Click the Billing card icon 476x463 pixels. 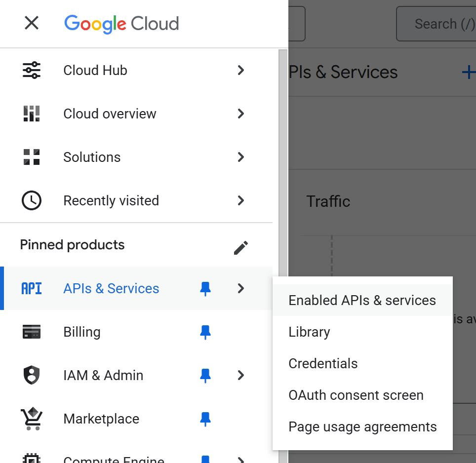(32, 332)
